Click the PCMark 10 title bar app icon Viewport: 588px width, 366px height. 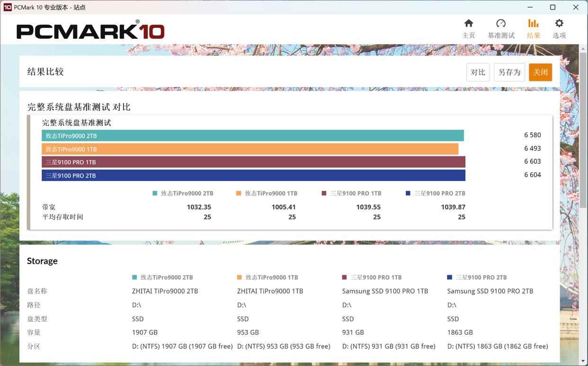coord(8,7)
